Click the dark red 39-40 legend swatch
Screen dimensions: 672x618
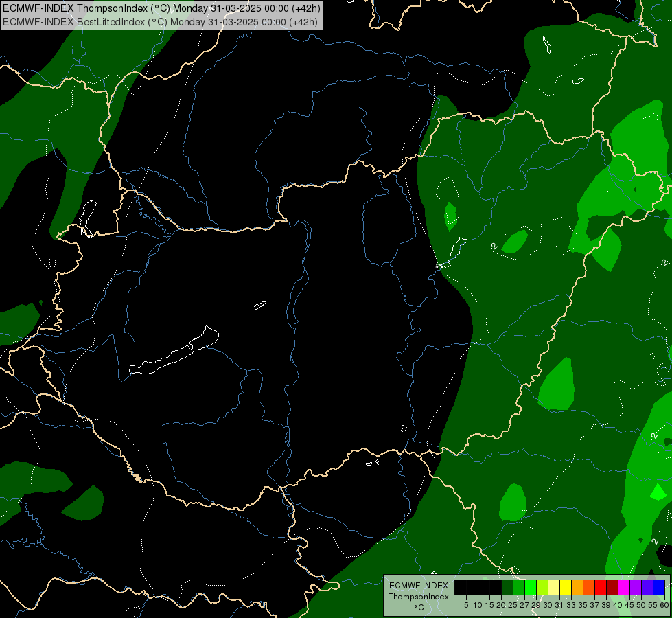click(612, 587)
